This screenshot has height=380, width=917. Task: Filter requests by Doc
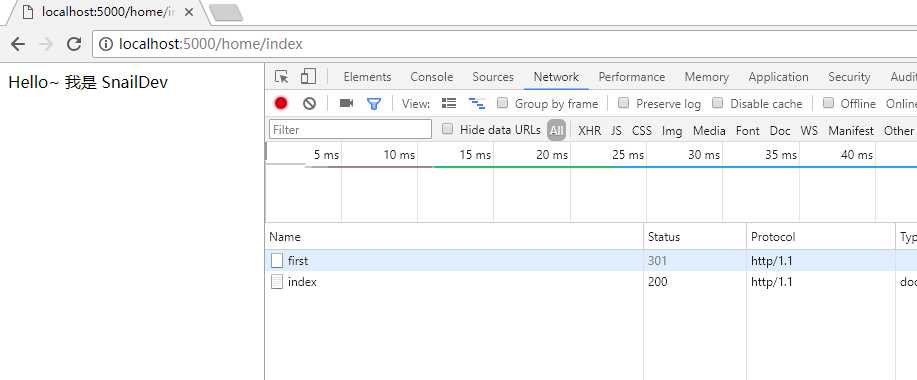[780, 130]
